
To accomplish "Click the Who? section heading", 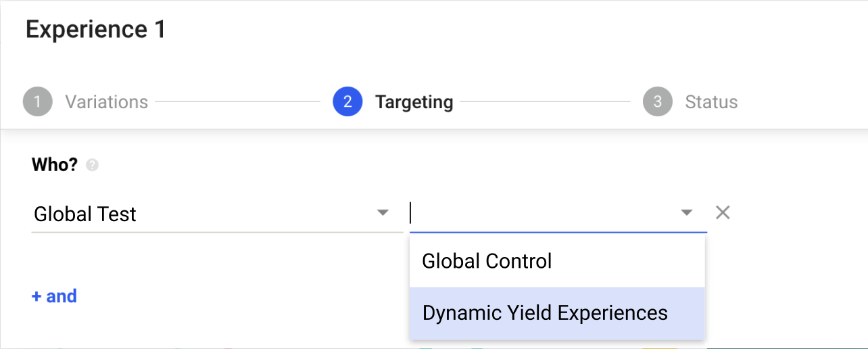I will click(x=55, y=165).
